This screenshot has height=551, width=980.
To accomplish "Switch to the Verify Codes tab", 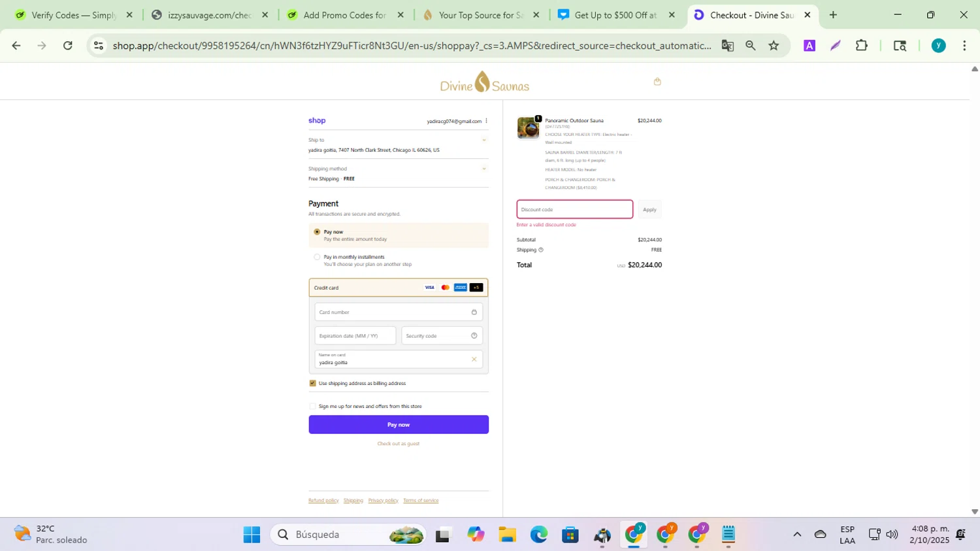I will tap(73, 15).
